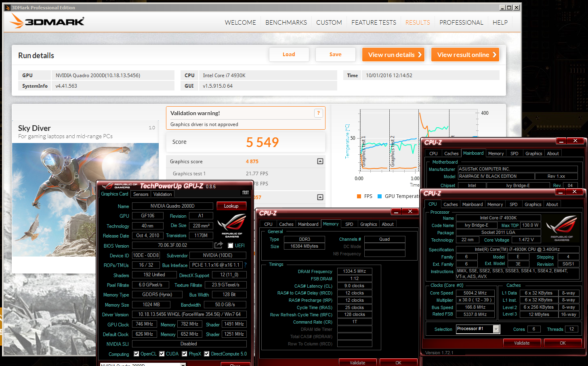This screenshot has width=588, height=366.
Task: Click View result online
Action: (x=465, y=55)
